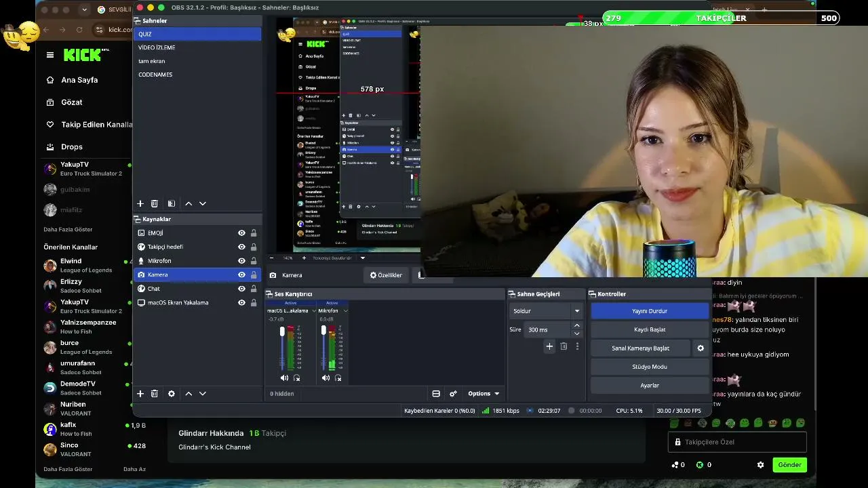Image resolution: width=868 pixels, height=488 pixels.
Task: Decrease the Süre transition duration
Action: pos(577,333)
